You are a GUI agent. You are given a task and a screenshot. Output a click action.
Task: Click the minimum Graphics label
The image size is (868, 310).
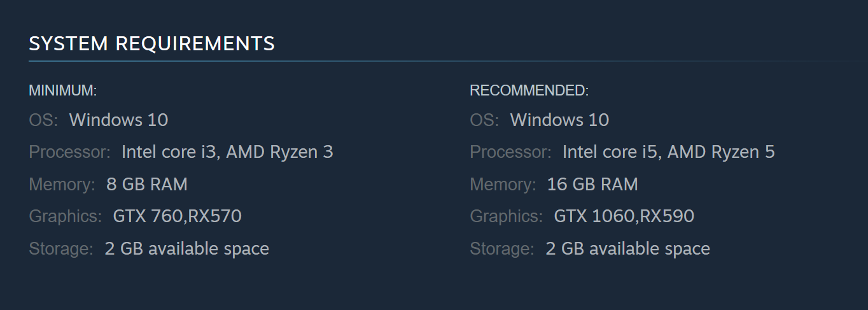[x=66, y=216]
